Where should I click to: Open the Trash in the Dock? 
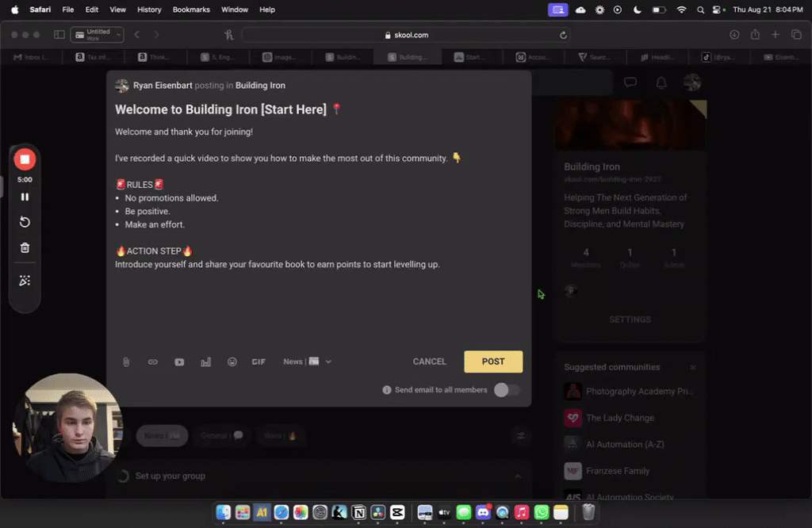tap(588, 512)
